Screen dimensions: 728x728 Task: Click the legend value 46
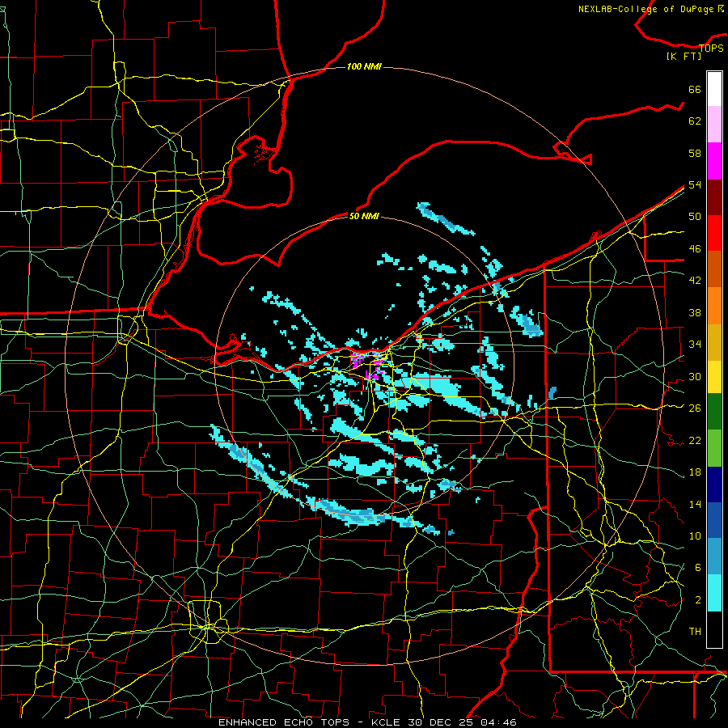[695, 248]
